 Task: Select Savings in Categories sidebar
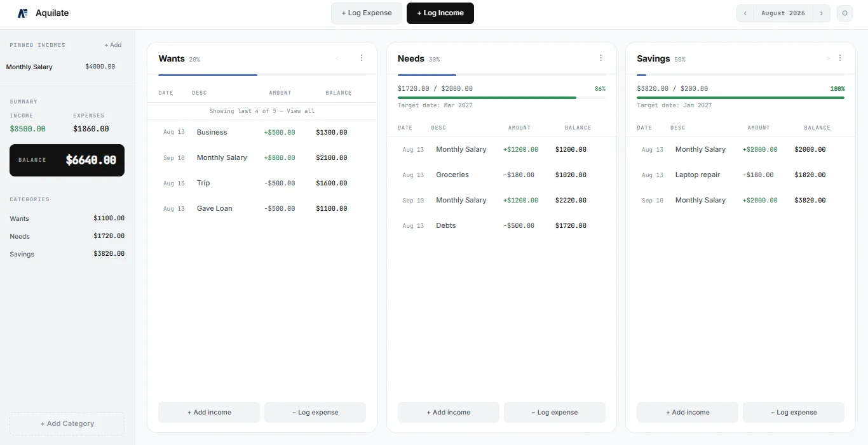[x=67, y=254]
